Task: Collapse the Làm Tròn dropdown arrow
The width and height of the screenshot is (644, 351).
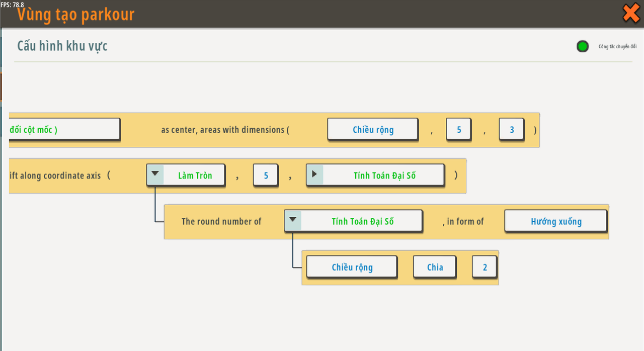Action: click(x=155, y=174)
